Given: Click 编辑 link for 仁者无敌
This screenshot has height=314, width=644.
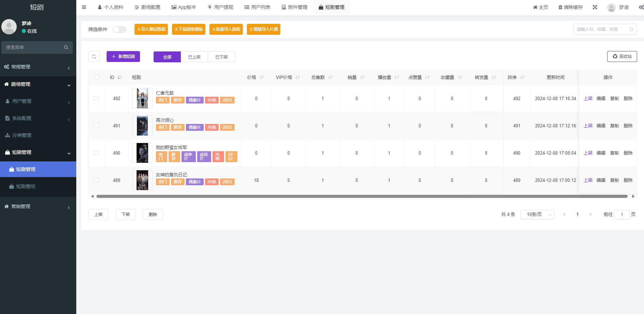Looking at the screenshot, I should 601,98.
